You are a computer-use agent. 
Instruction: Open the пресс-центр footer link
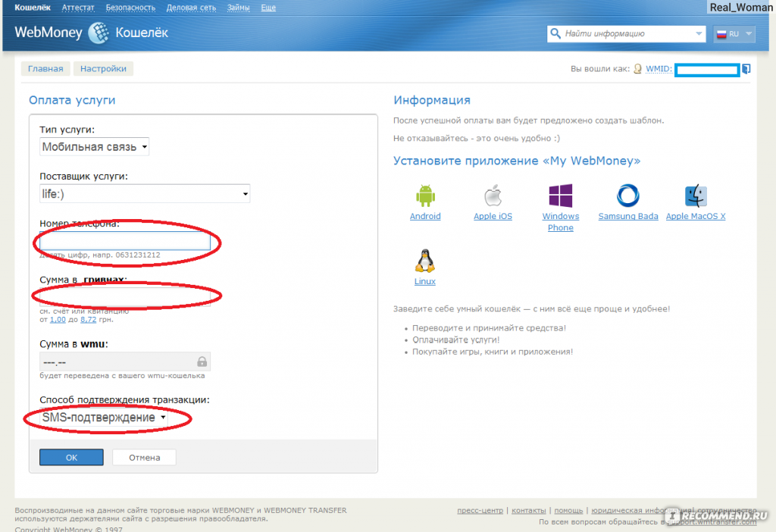[480, 510]
